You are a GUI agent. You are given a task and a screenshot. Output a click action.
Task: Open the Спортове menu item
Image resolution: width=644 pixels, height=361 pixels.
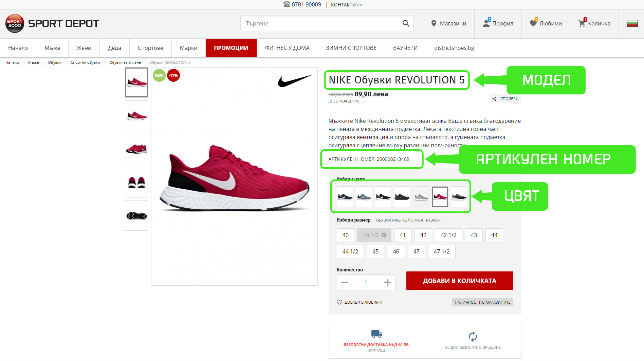click(x=150, y=48)
